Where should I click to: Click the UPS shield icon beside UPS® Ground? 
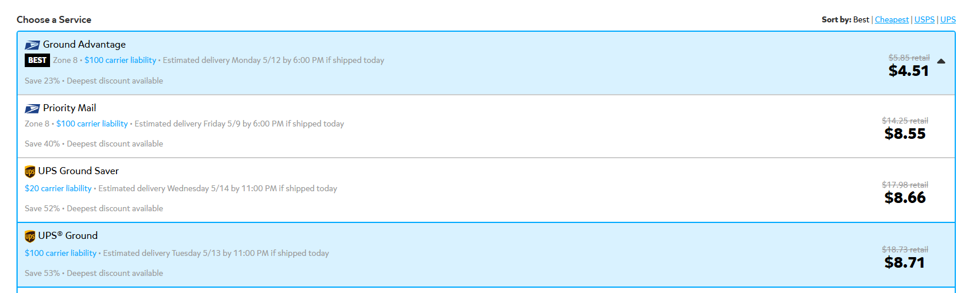(x=30, y=237)
